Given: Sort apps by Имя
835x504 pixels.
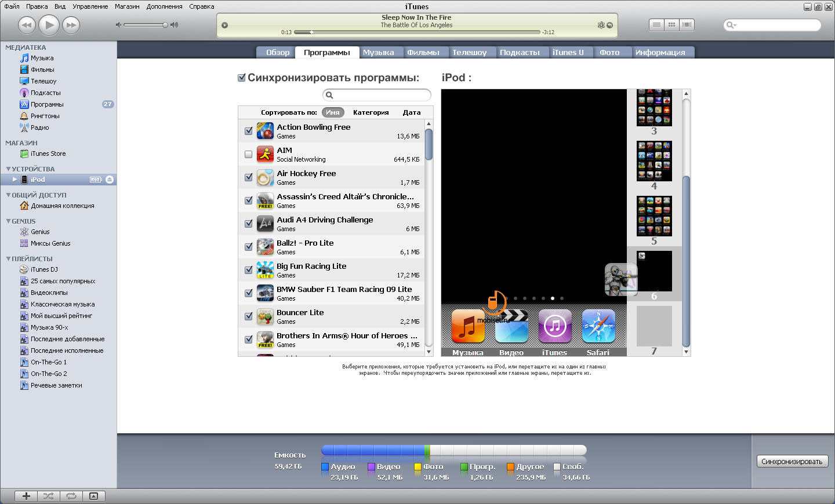Looking at the screenshot, I should click(x=333, y=112).
